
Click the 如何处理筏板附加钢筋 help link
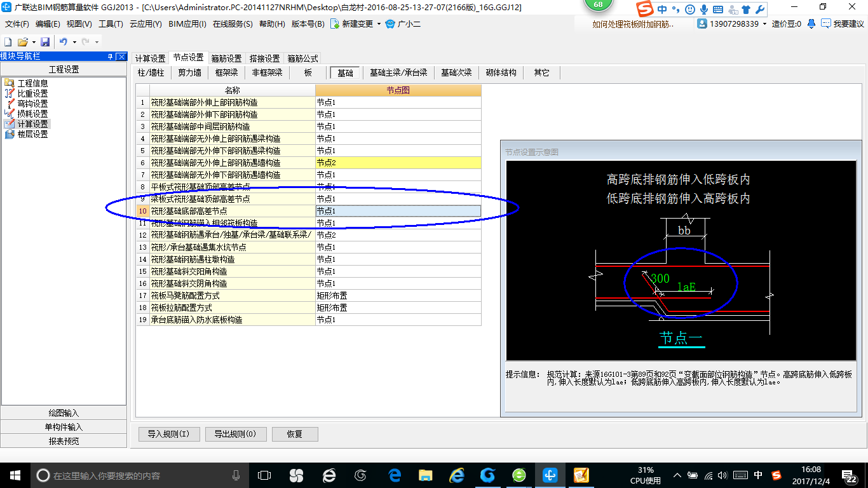click(x=633, y=24)
